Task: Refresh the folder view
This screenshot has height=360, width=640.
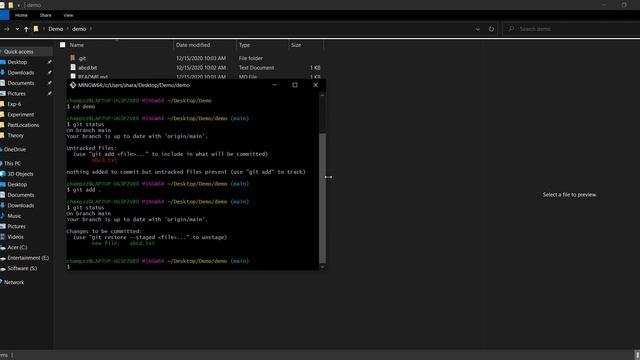Action: (x=491, y=29)
